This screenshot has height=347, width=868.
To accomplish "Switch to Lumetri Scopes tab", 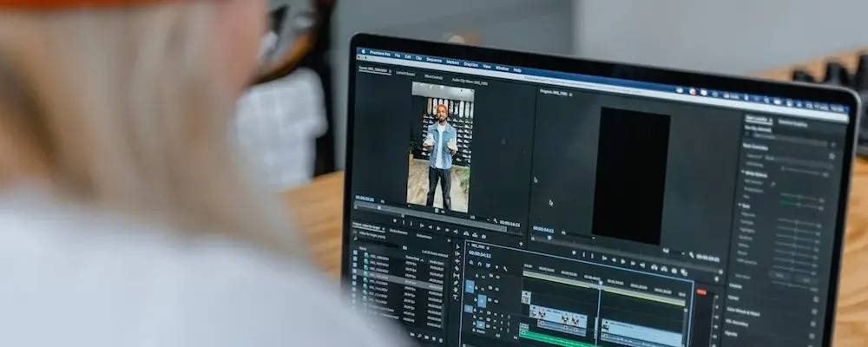I will (x=405, y=73).
